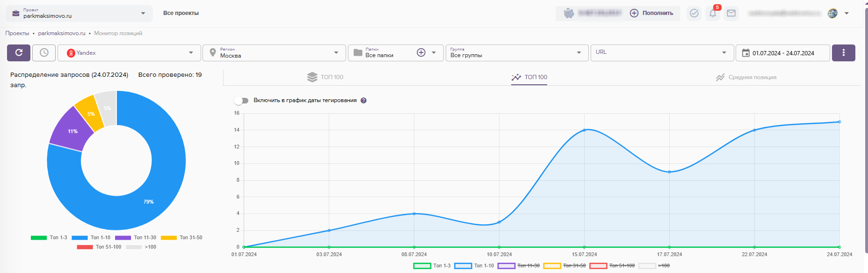Click the add folder plus icon

coord(421,53)
